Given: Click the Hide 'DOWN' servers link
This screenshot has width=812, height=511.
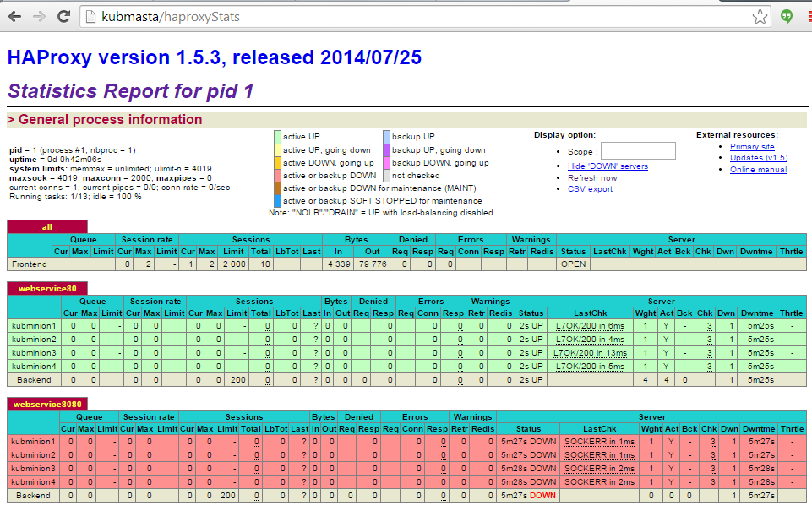Looking at the screenshot, I should click(x=608, y=166).
